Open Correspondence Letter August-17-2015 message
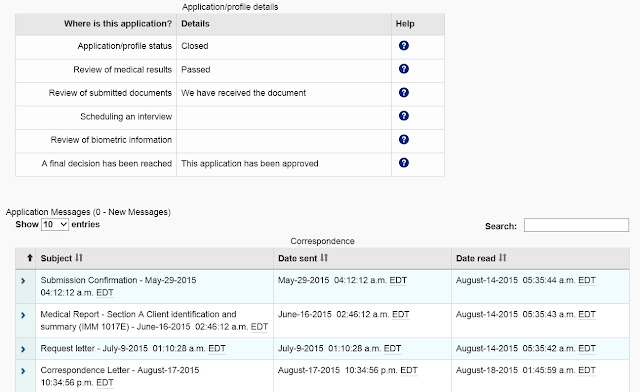The width and height of the screenshot is (640, 392). 120,376
